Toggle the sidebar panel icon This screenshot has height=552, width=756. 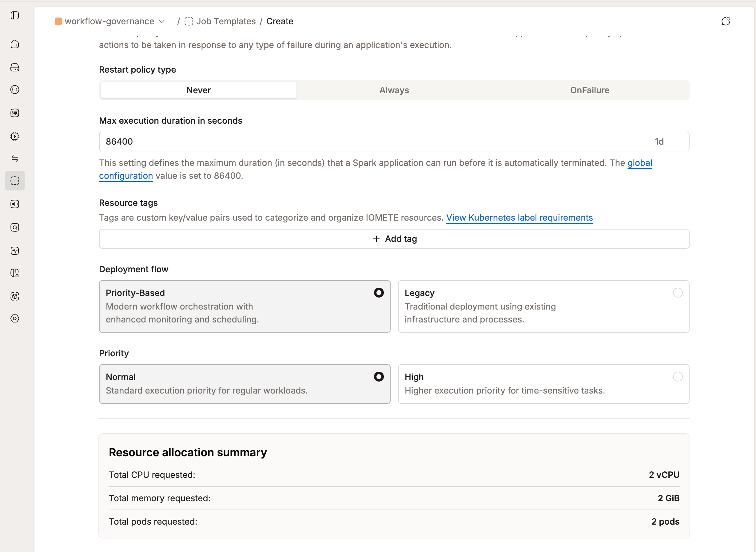(15, 15)
